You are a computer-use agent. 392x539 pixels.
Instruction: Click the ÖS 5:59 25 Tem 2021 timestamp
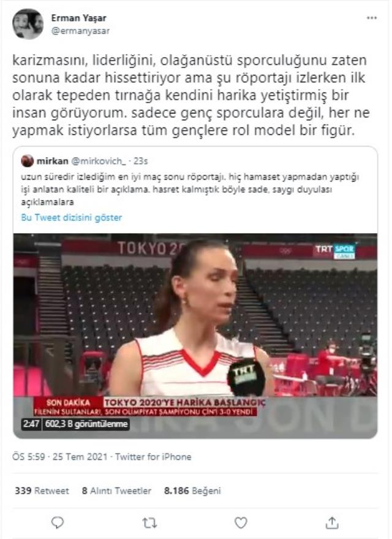coord(60,456)
